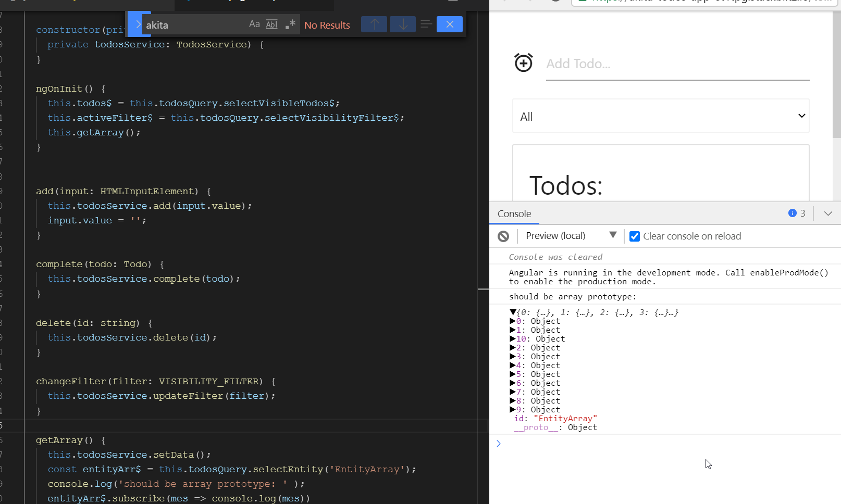Close the editor search widget
The height and width of the screenshot is (504, 841).
(449, 24)
